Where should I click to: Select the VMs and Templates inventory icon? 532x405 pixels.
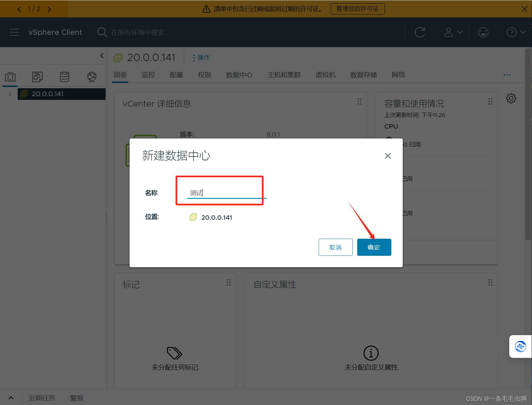pyautogui.click(x=37, y=77)
